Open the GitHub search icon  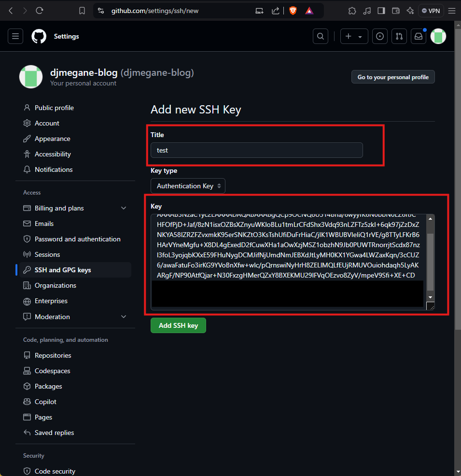tap(320, 36)
